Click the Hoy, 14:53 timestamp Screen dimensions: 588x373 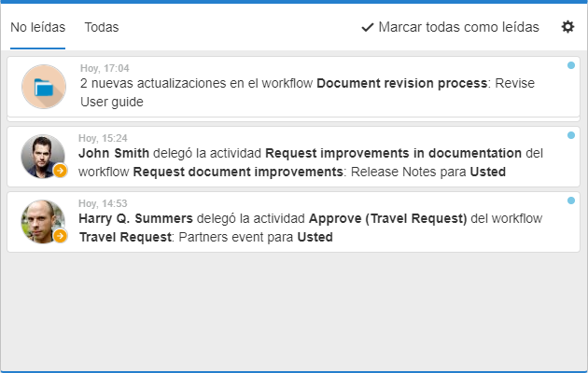tap(103, 203)
